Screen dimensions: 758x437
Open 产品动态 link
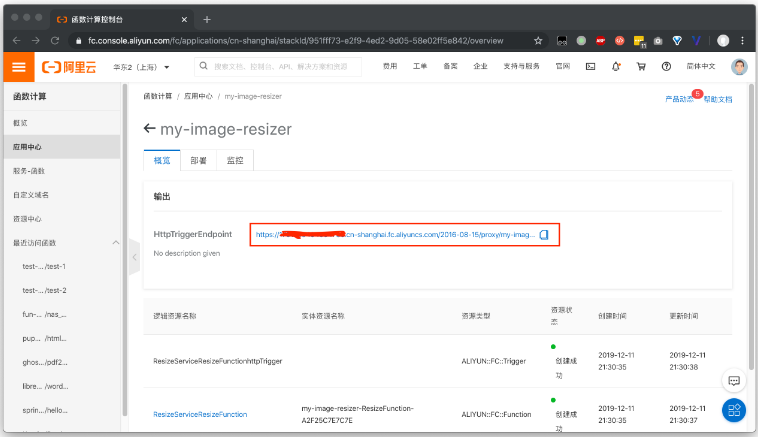679,99
